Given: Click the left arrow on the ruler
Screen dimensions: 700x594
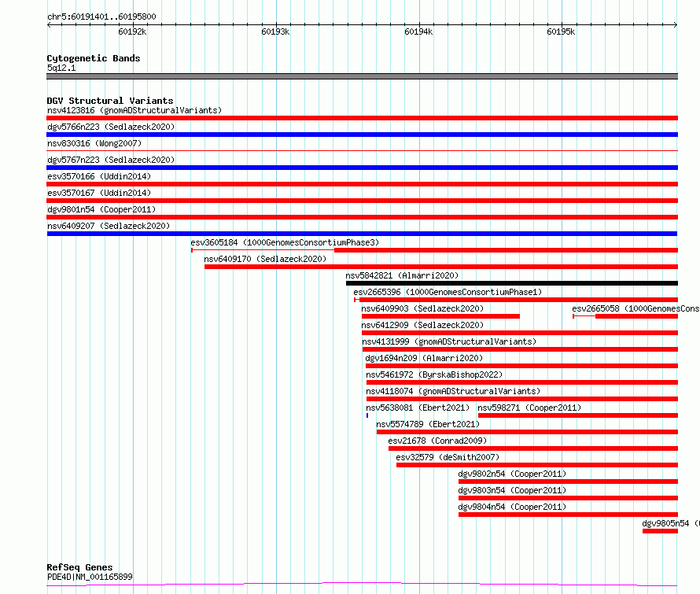Looking at the screenshot, I should (x=49, y=25).
